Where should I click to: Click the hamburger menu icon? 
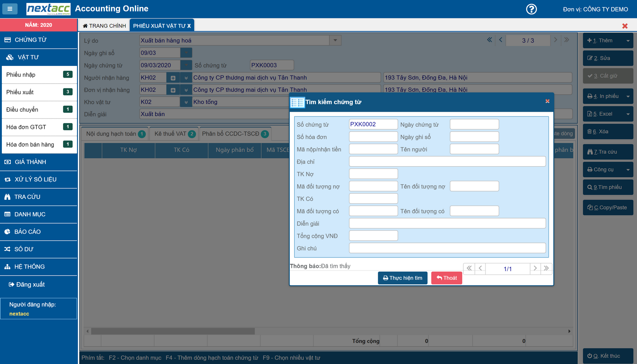click(x=10, y=9)
